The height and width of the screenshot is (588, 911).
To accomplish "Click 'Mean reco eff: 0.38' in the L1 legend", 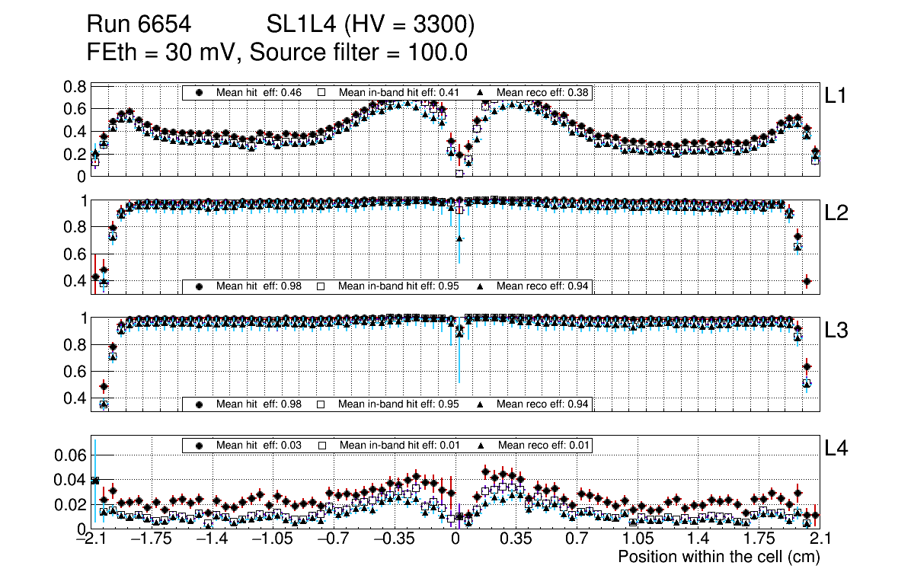I will [543, 92].
